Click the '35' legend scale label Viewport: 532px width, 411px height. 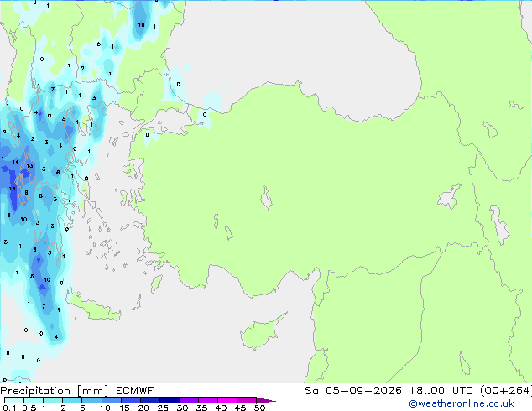tap(201, 408)
